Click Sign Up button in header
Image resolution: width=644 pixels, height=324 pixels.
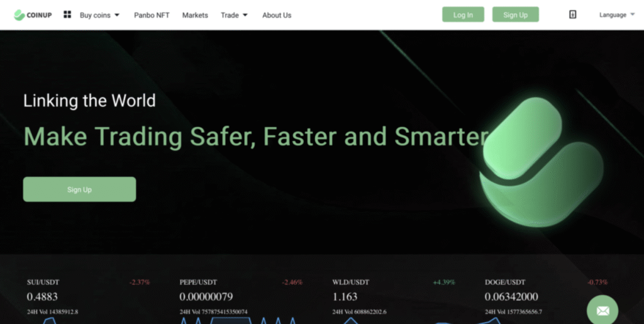[x=515, y=15]
